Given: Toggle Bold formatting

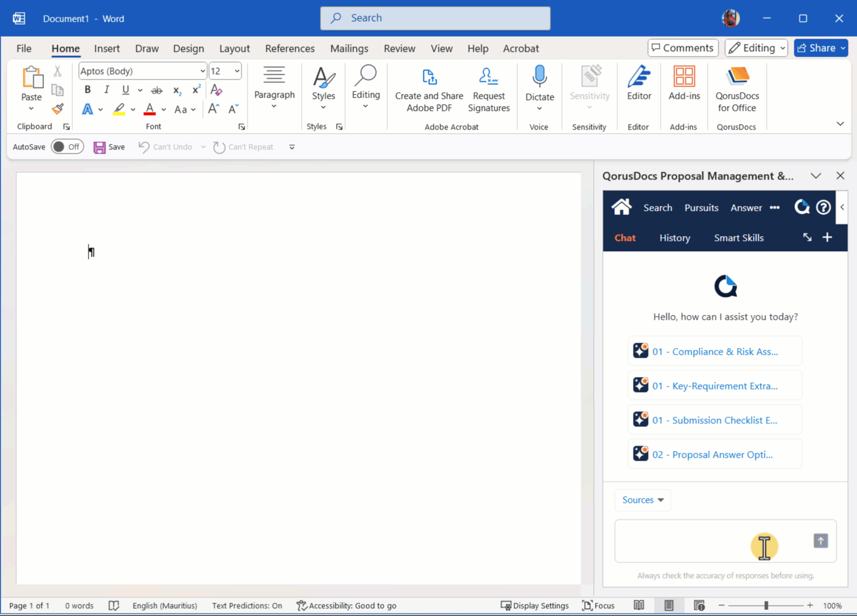Looking at the screenshot, I should 87,90.
